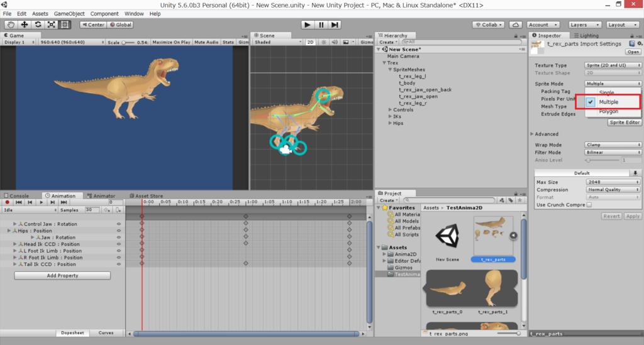Search by label icon in Project
Viewport: 644px width, 345px height.
(x=511, y=200)
